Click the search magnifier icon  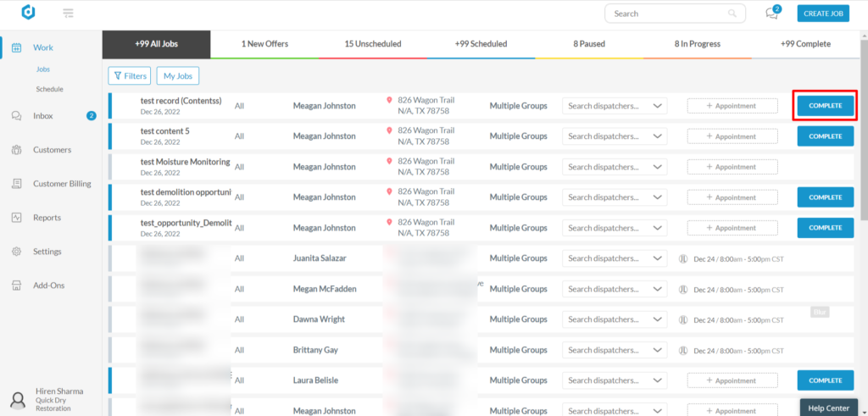coord(732,14)
